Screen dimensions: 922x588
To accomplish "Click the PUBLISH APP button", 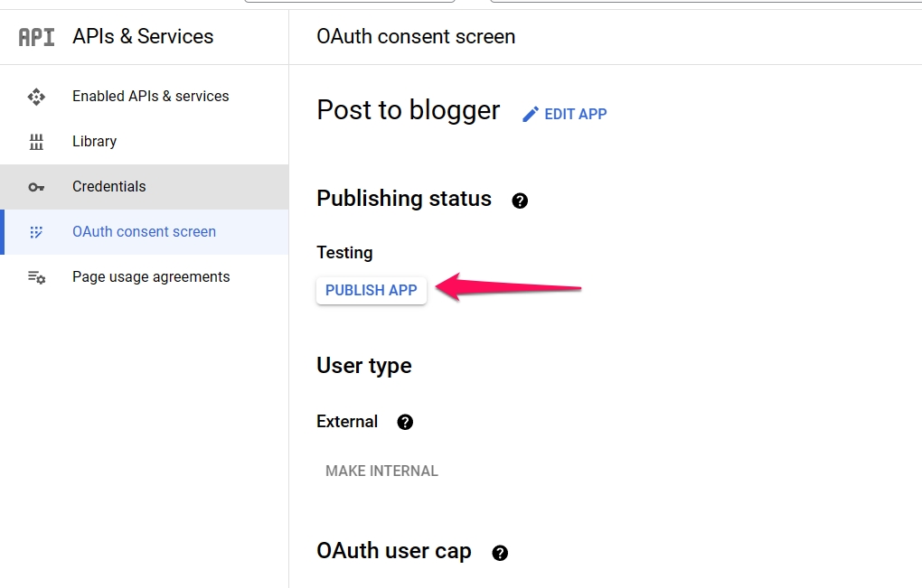I will 371,290.
